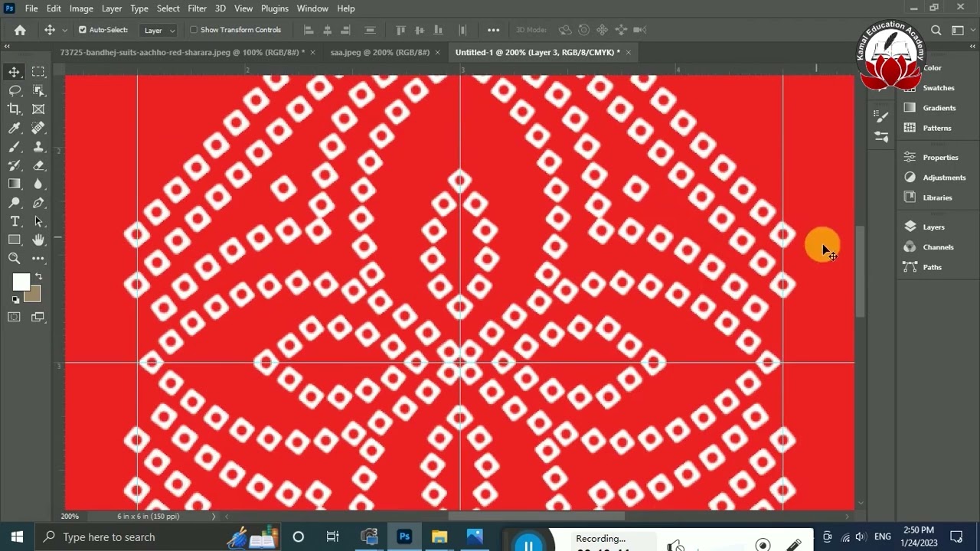Viewport: 980px width, 551px height.
Task: Select the Frame tool
Action: (38, 109)
